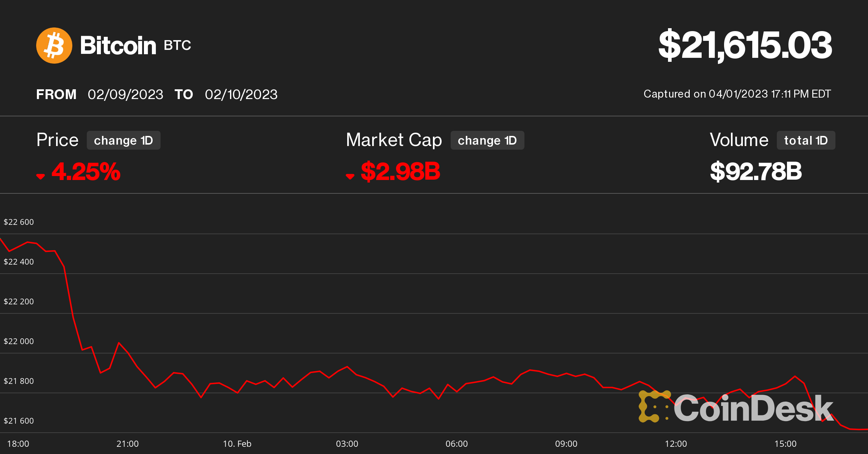This screenshot has height=454, width=868.
Task: Click the Price 'change 1D' badge
Action: tap(124, 140)
